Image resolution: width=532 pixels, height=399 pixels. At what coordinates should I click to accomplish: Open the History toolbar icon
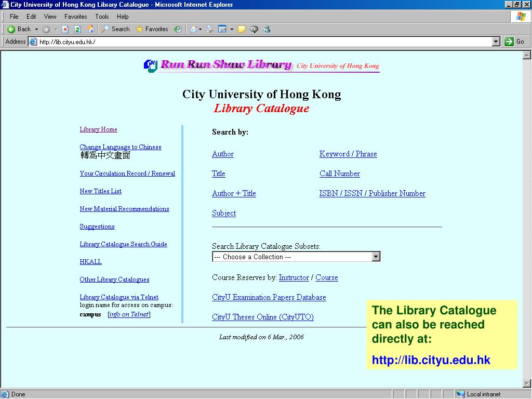[x=178, y=29]
